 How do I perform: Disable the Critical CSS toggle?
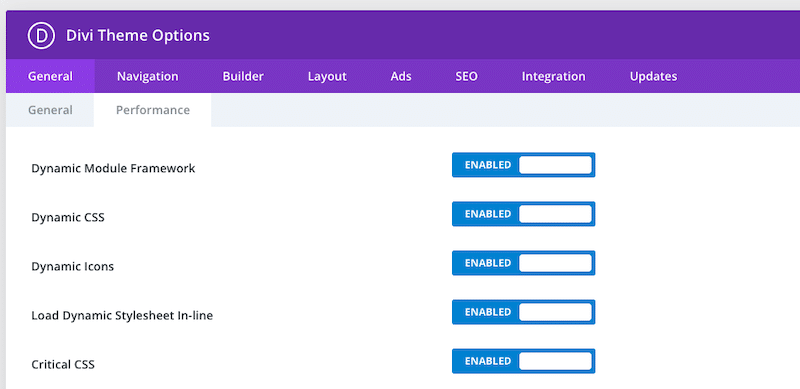[523, 361]
